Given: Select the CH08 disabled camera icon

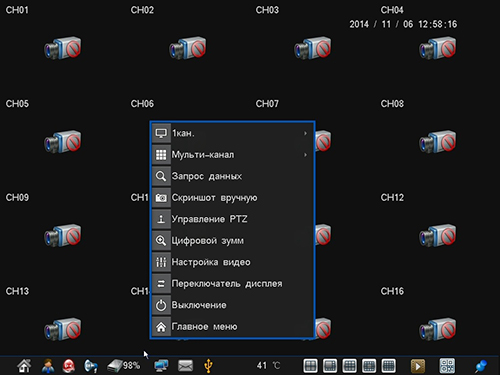Looking at the screenshot, I should coord(438,142).
